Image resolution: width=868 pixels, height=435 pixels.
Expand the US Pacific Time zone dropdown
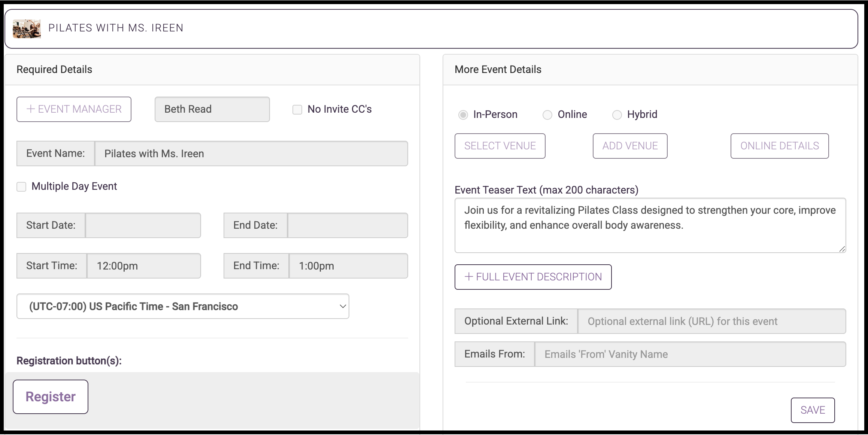coord(183,306)
